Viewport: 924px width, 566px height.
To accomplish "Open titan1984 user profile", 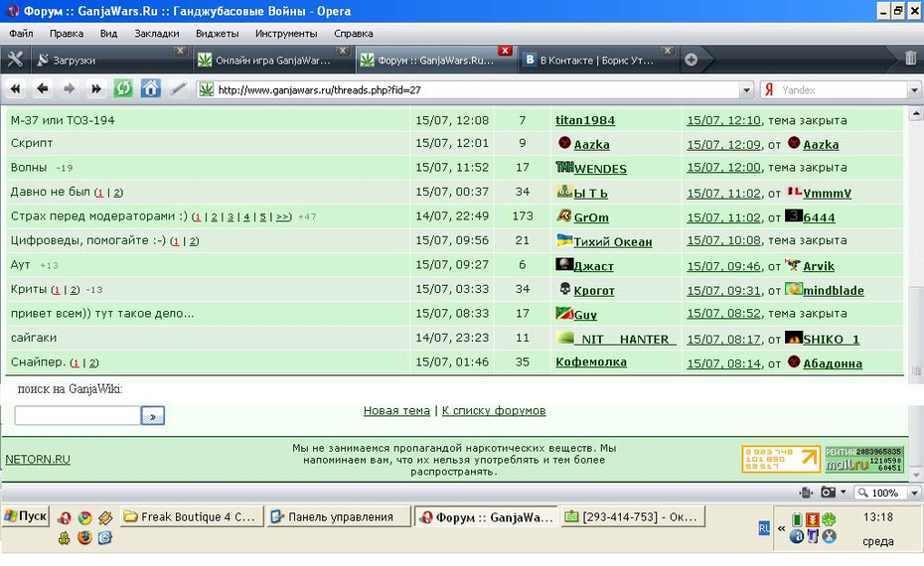I will click(x=585, y=120).
